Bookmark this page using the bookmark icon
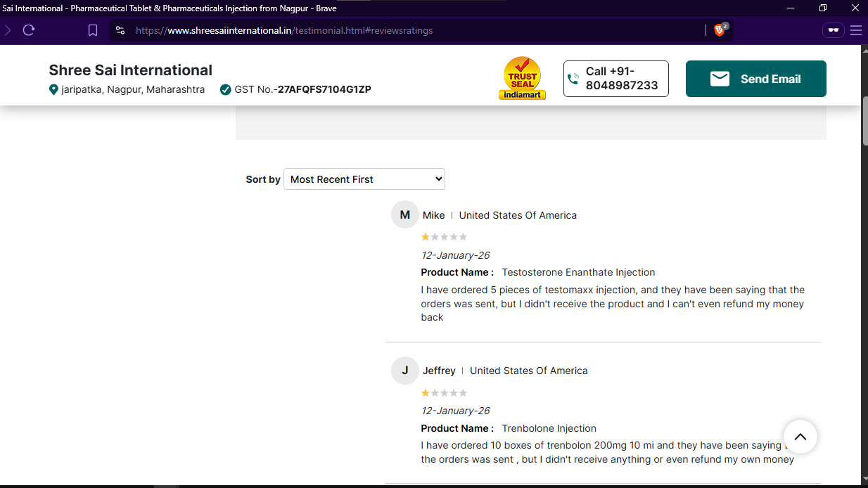The image size is (868, 488). (x=93, y=30)
